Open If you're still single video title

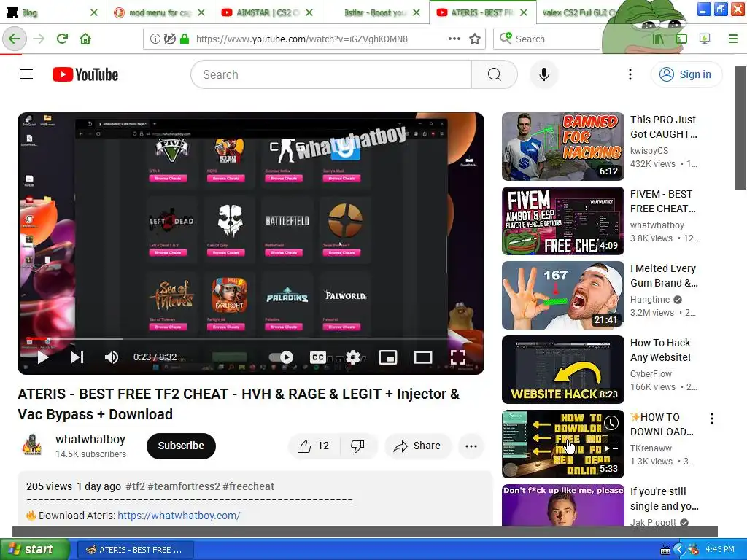tap(665, 499)
